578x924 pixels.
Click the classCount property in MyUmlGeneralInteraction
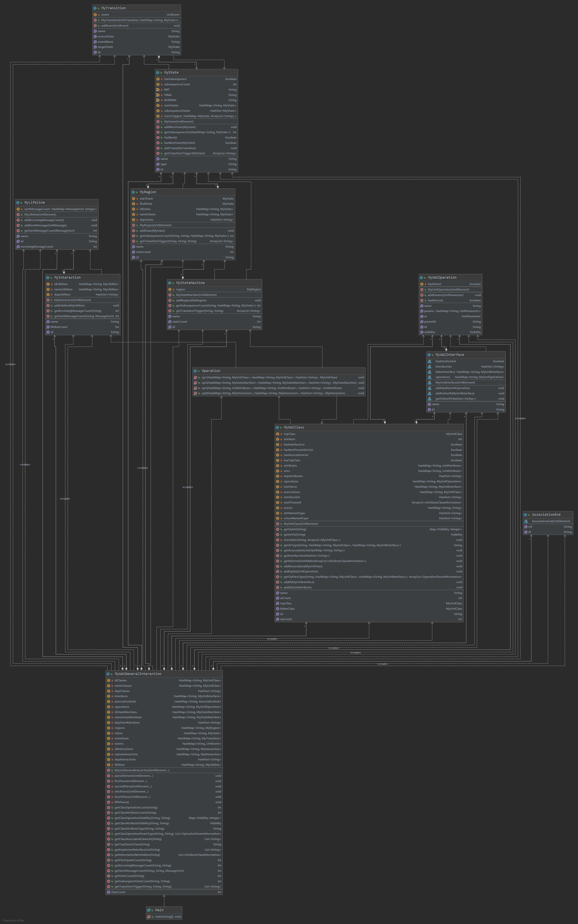point(118,892)
